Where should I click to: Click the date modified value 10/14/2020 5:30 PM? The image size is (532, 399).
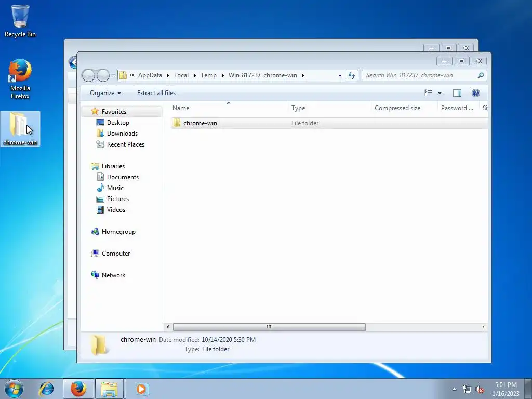coord(229,339)
